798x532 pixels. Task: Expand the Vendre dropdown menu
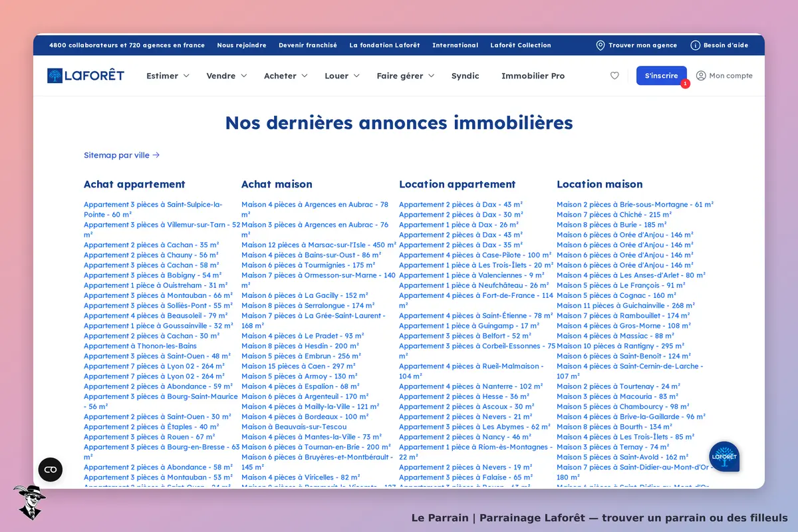(227, 76)
